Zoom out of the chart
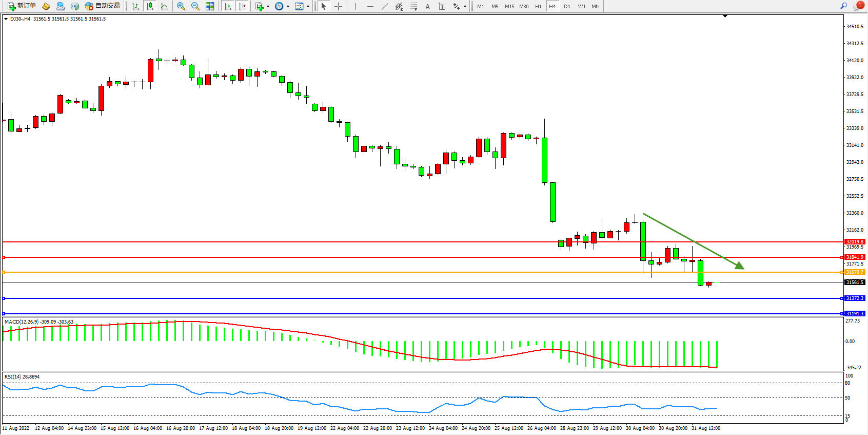 [195, 6]
